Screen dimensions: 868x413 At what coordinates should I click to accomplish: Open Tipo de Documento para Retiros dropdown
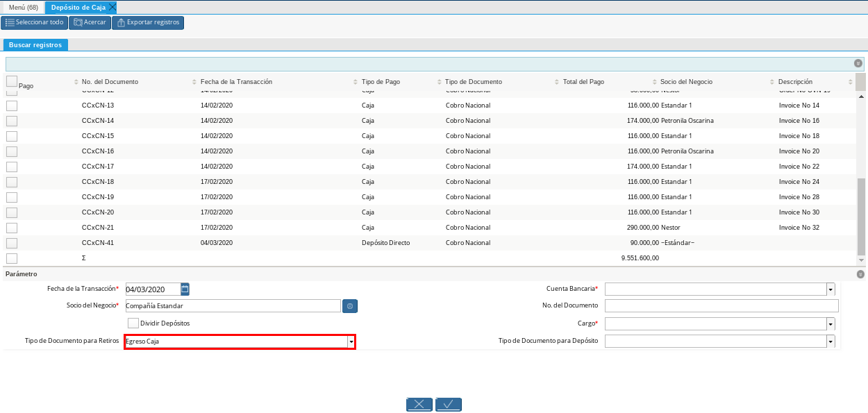[x=351, y=342]
